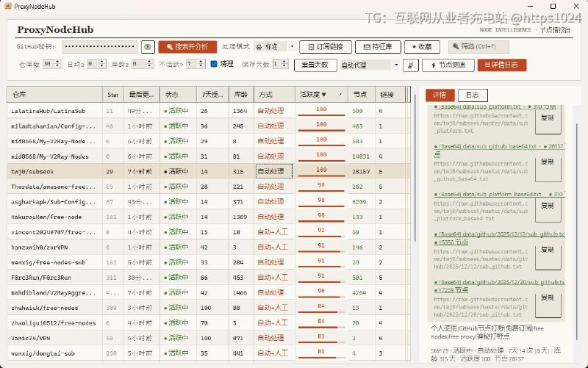Increase the 库龄≥ spinner value
Viewport: 588px width, 368px height.
click(149, 62)
